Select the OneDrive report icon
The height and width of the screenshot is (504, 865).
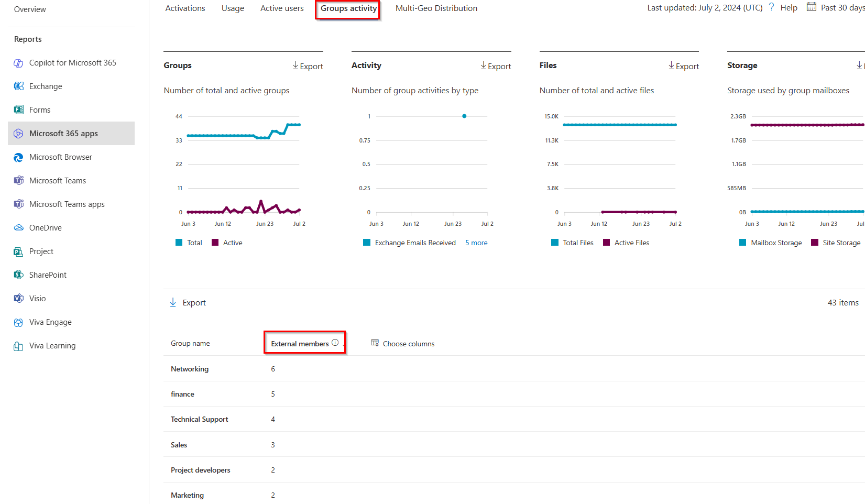[18, 227]
